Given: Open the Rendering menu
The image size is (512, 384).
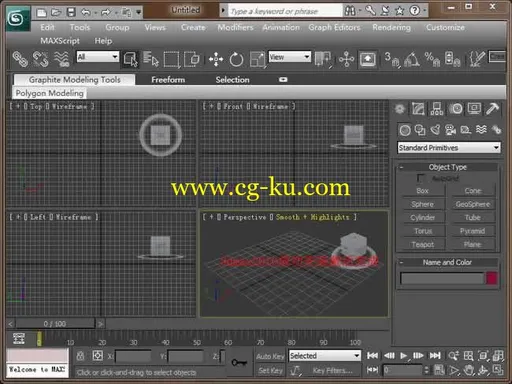Looking at the screenshot, I should coord(391,27).
